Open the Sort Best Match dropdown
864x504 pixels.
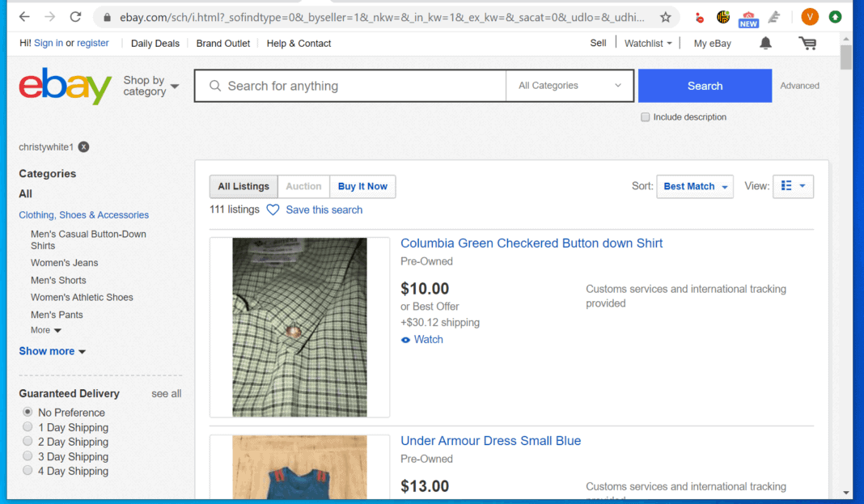[694, 186]
